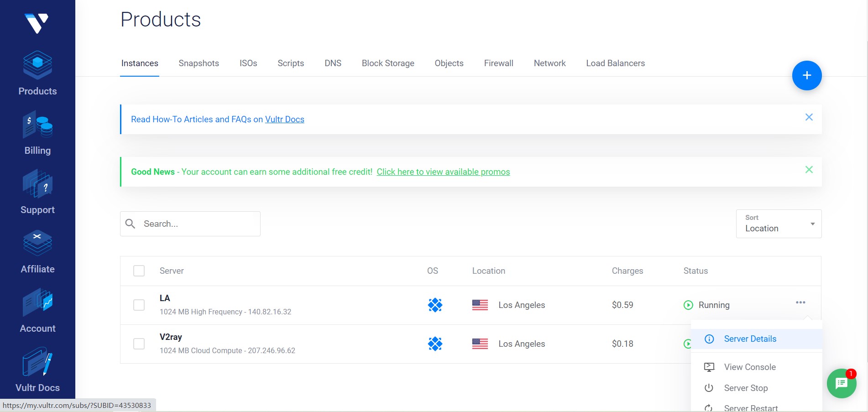Switch to the DNS tab
868x412 pixels.
333,63
